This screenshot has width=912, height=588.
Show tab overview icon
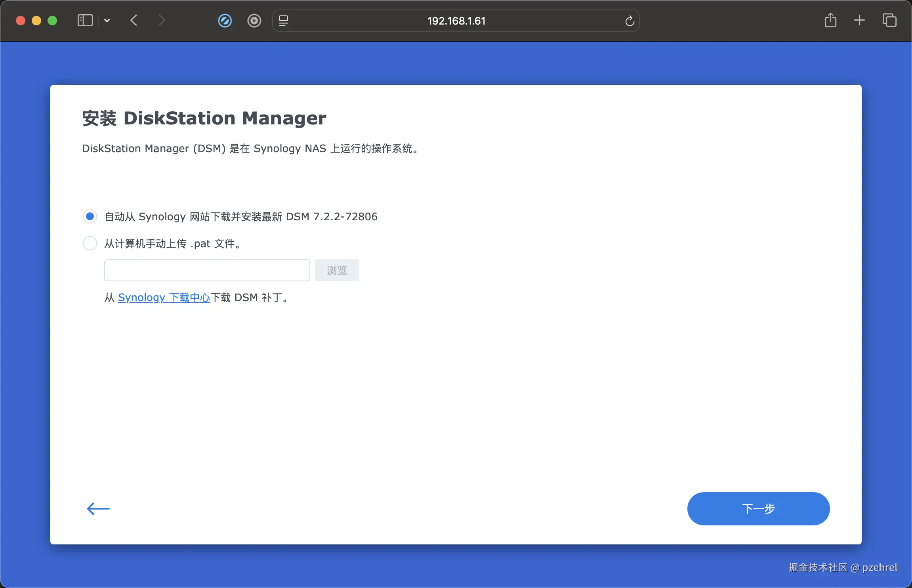[889, 20]
